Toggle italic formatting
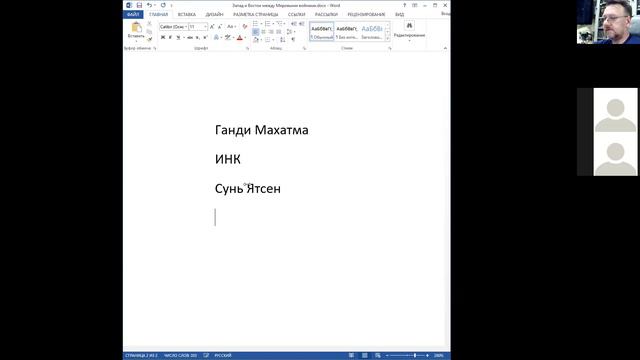 click(x=170, y=38)
